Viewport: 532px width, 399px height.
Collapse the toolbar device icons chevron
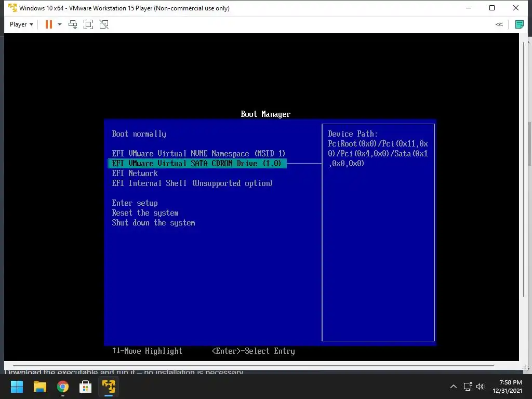point(499,24)
